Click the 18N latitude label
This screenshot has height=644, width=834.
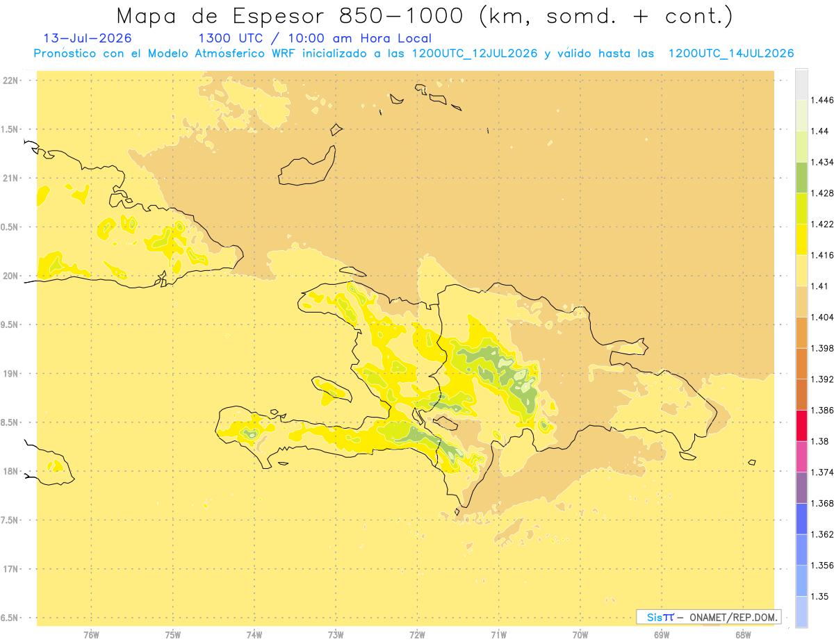coord(11,471)
